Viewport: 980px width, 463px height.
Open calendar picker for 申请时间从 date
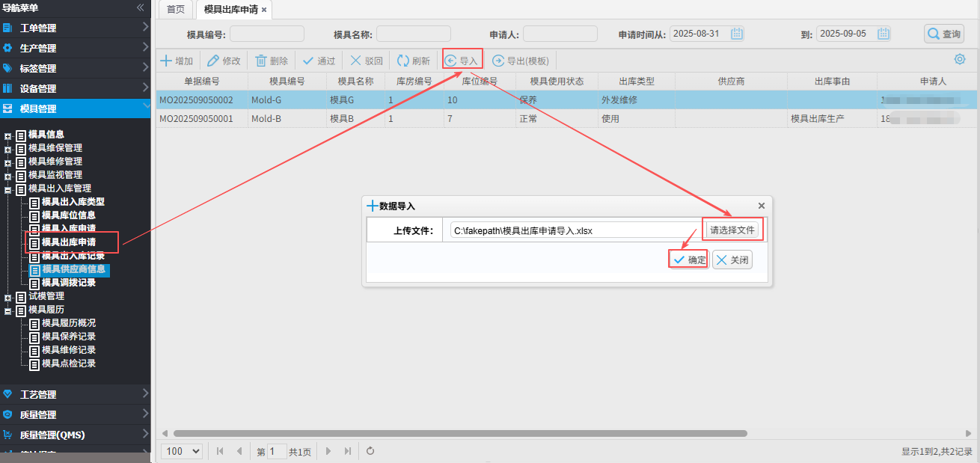click(x=737, y=34)
